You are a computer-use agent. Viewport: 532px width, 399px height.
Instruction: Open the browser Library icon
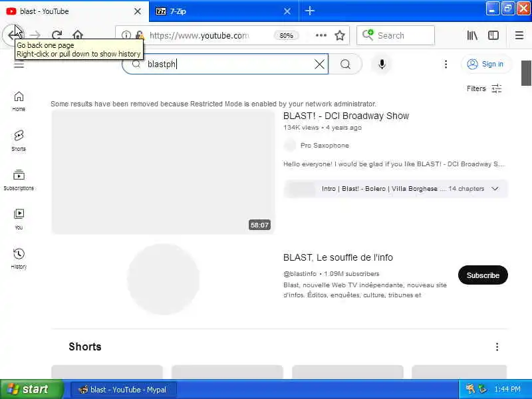pos(472,35)
